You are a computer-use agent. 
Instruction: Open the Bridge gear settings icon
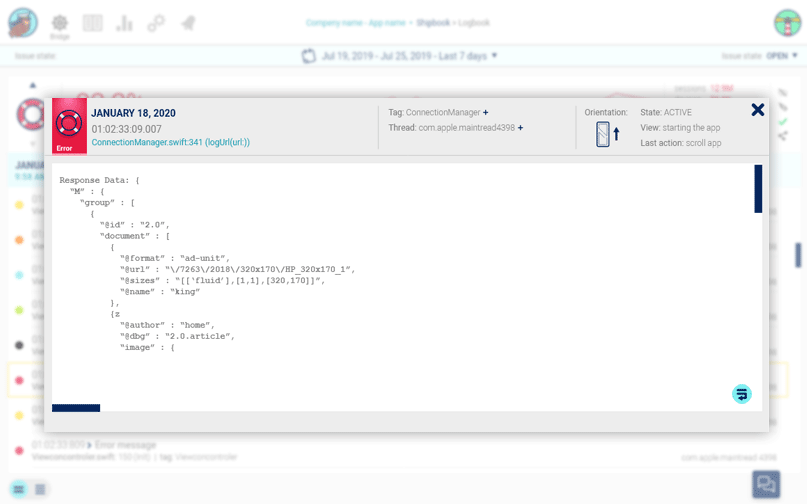point(60,23)
